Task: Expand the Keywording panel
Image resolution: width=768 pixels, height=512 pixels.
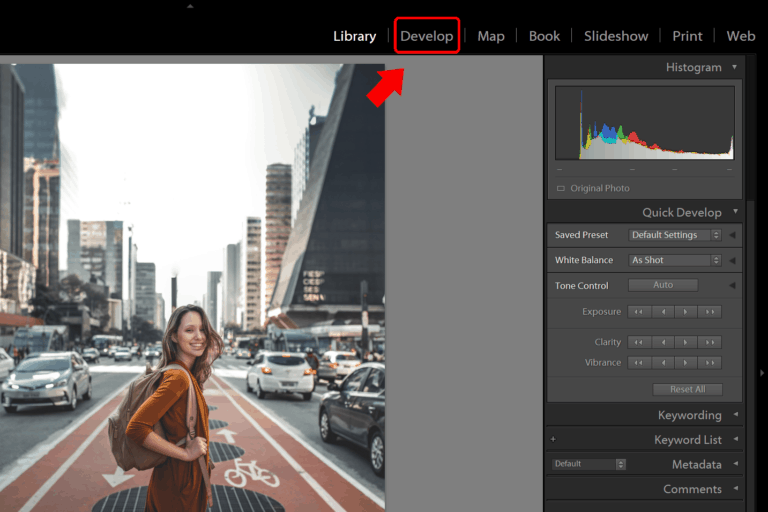Action: [736, 414]
